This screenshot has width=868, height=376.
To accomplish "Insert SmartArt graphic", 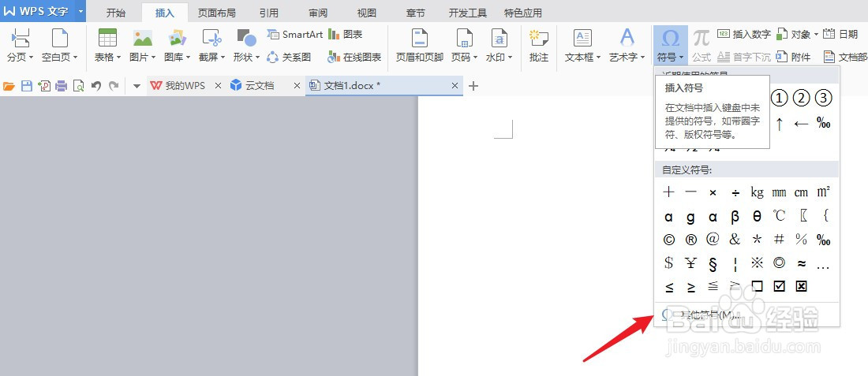I will click(x=295, y=34).
